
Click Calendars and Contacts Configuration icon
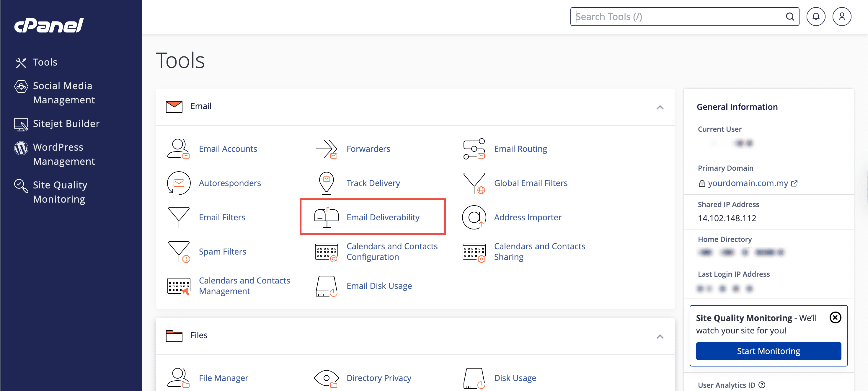pyautogui.click(x=326, y=252)
